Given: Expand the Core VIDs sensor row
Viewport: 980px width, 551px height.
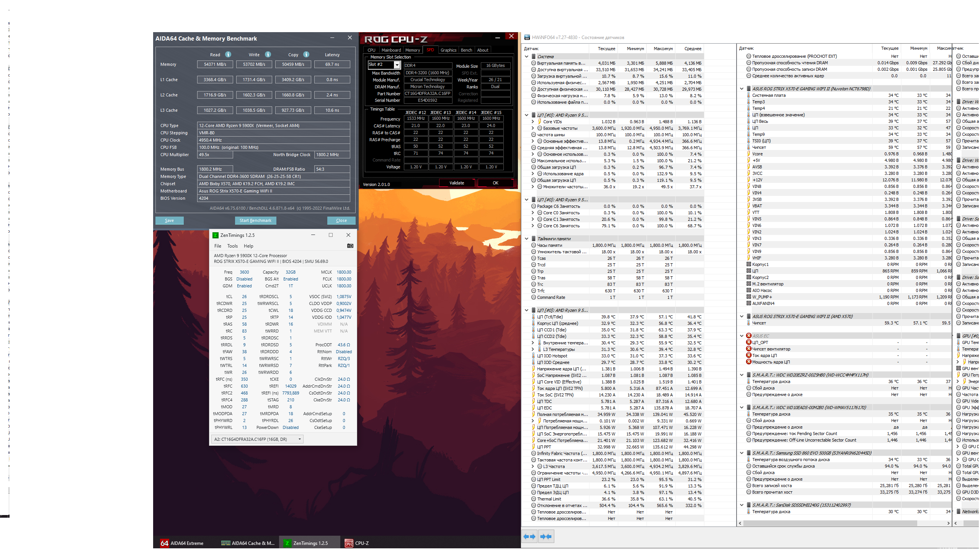Looking at the screenshot, I should click(533, 122).
